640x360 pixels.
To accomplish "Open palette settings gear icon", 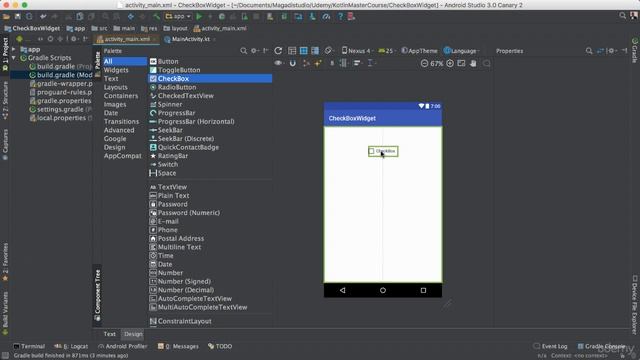I will coord(254,51).
